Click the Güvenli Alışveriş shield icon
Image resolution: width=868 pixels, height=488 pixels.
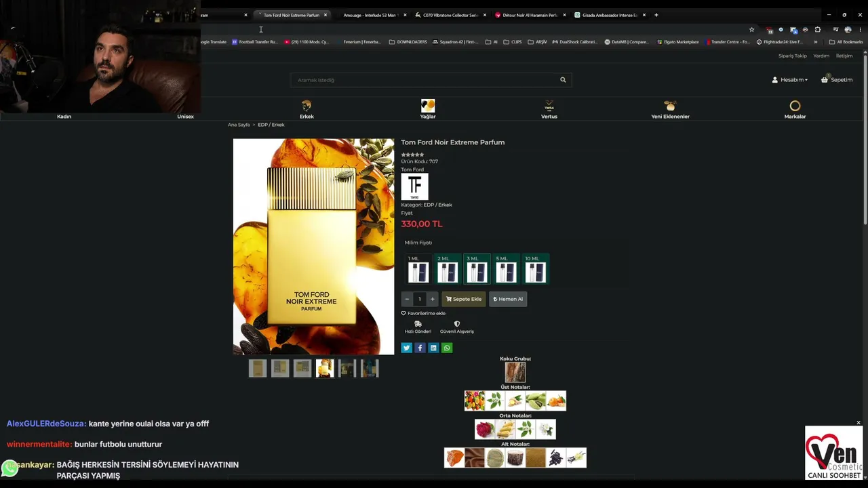click(x=457, y=324)
